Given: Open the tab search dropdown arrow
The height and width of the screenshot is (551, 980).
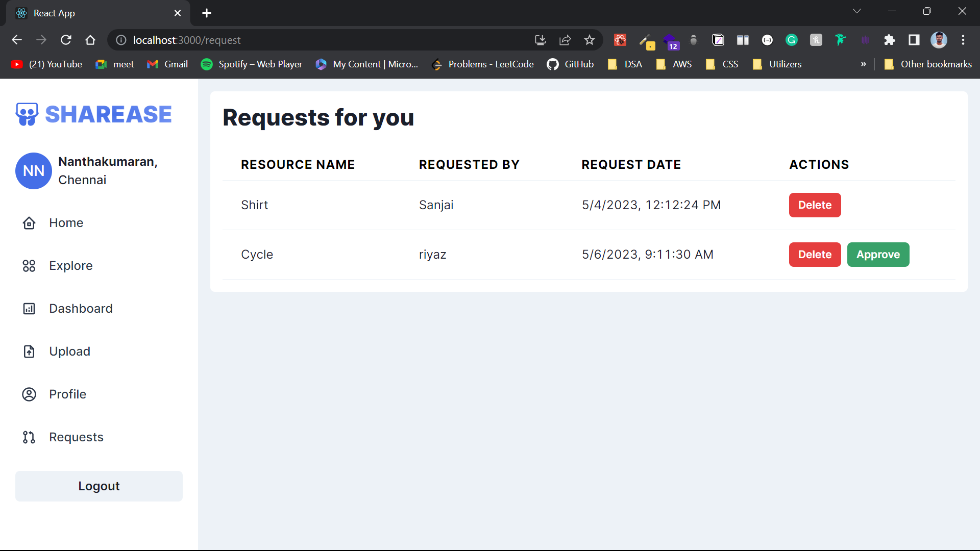Looking at the screenshot, I should point(857,11).
